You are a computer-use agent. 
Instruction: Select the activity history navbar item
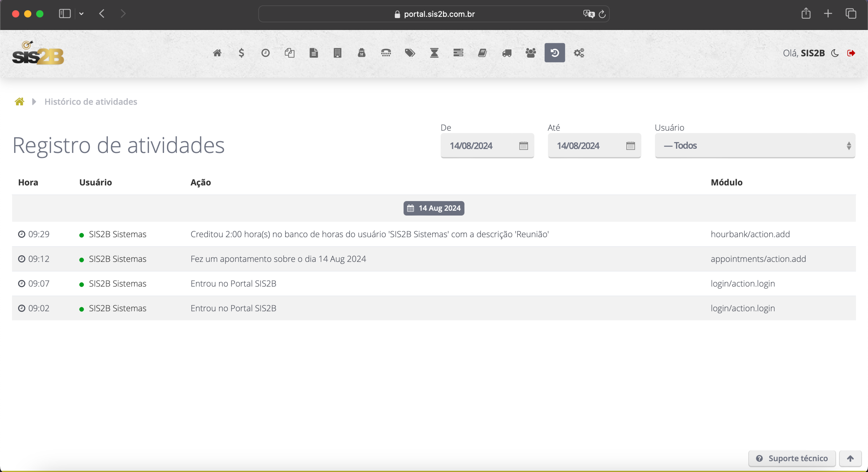coord(555,53)
